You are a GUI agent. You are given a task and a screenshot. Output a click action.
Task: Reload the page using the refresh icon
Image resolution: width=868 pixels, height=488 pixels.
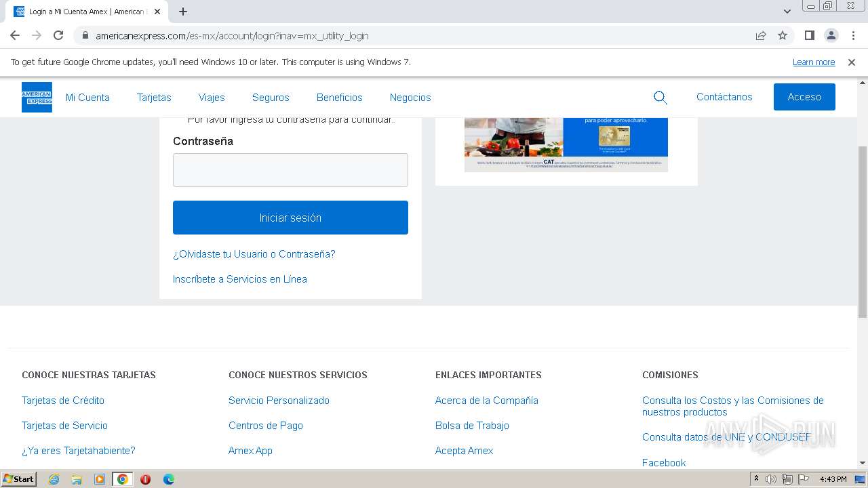58,35
